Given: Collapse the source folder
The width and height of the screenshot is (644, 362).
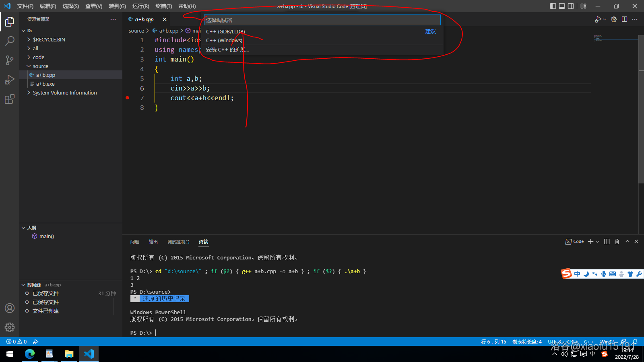Looking at the screenshot, I should point(71,66).
